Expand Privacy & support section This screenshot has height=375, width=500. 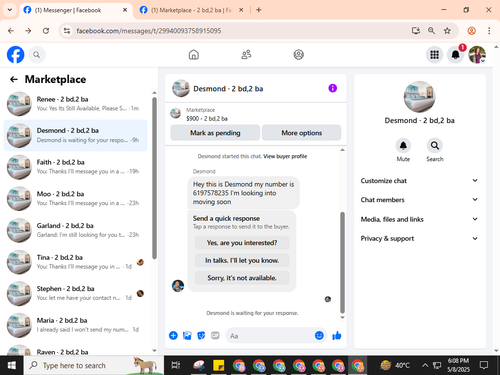419,238
